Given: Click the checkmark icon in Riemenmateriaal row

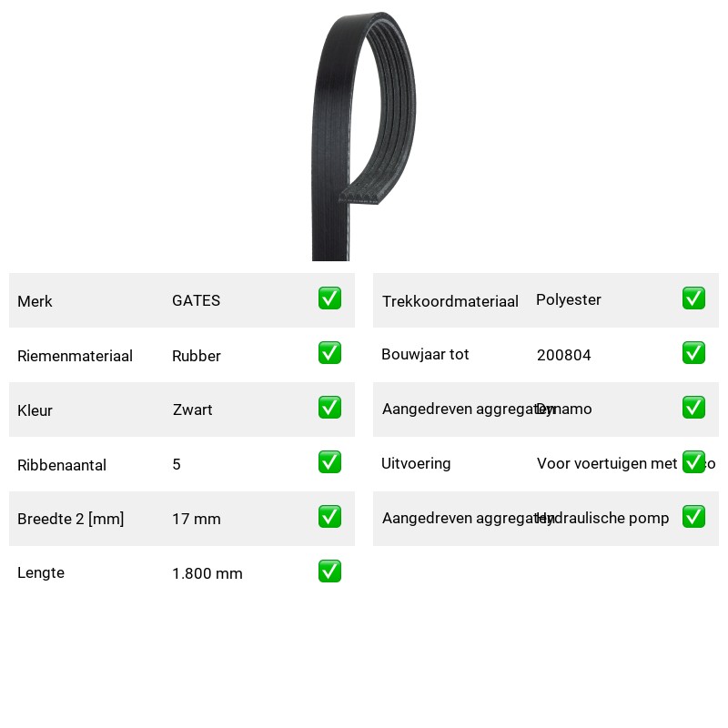Looking at the screenshot, I should [329, 353].
